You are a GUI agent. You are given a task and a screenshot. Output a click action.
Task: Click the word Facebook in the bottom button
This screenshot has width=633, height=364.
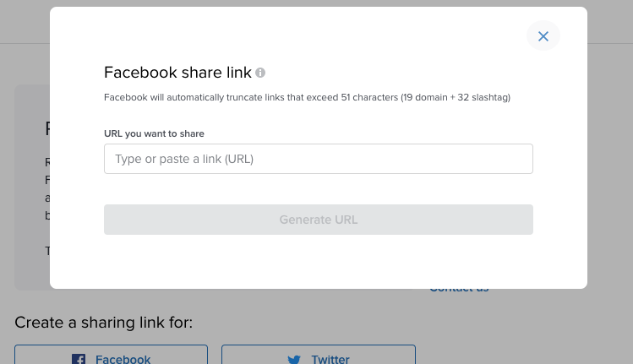(123, 359)
